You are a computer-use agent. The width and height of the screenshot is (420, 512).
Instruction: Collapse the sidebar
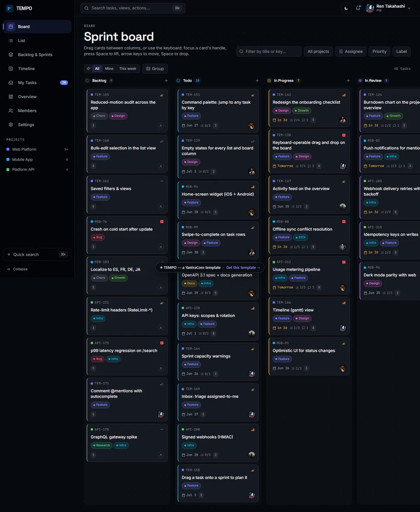pos(17,269)
